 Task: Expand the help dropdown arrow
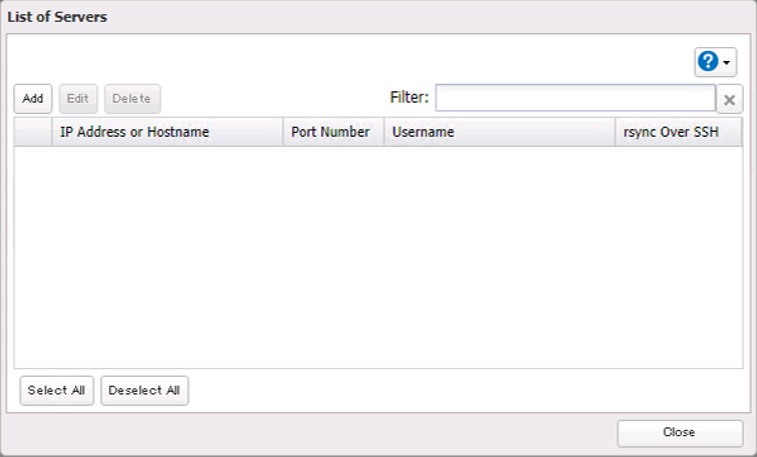[727, 63]
